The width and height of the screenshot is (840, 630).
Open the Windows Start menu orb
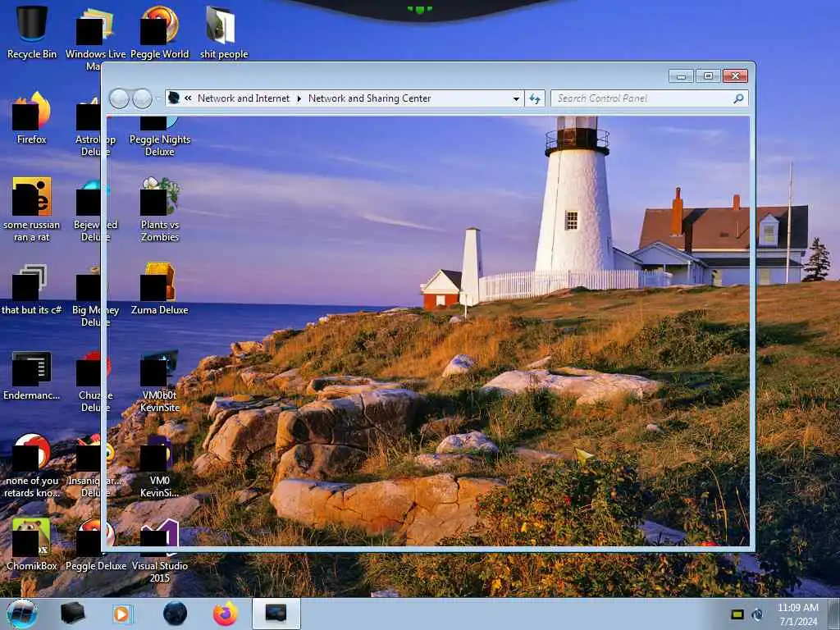pyautogui.click(x=21, y=614)
